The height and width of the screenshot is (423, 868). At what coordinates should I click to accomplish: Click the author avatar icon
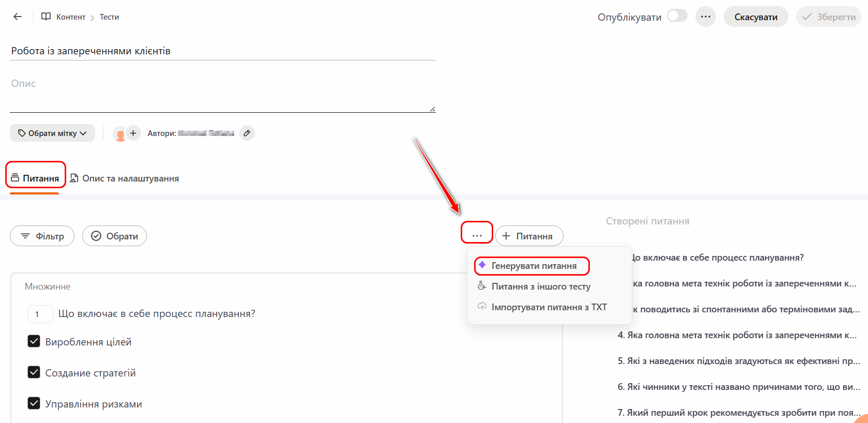(120, 134)
